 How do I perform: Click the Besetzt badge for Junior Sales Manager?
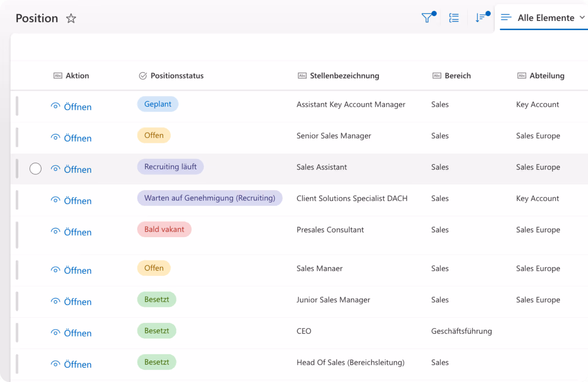pyautogui.click(x=156, y=299)
